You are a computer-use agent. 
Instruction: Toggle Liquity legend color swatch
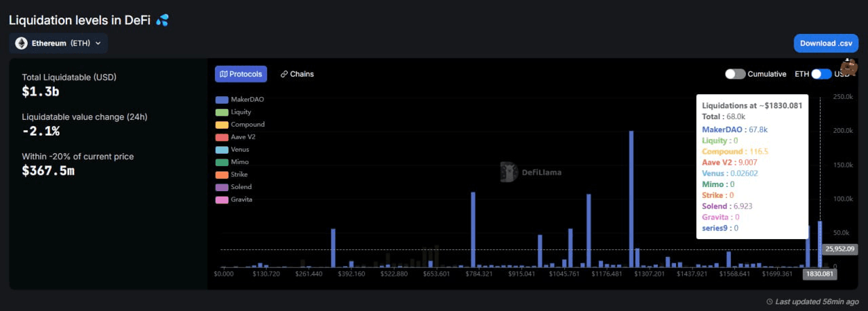click(x=221, y=112)
